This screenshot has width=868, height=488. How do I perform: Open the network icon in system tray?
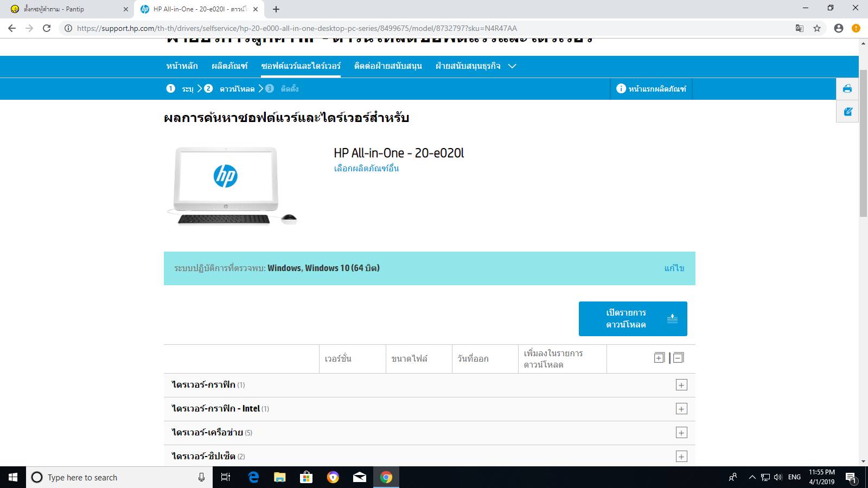(765, 477)
